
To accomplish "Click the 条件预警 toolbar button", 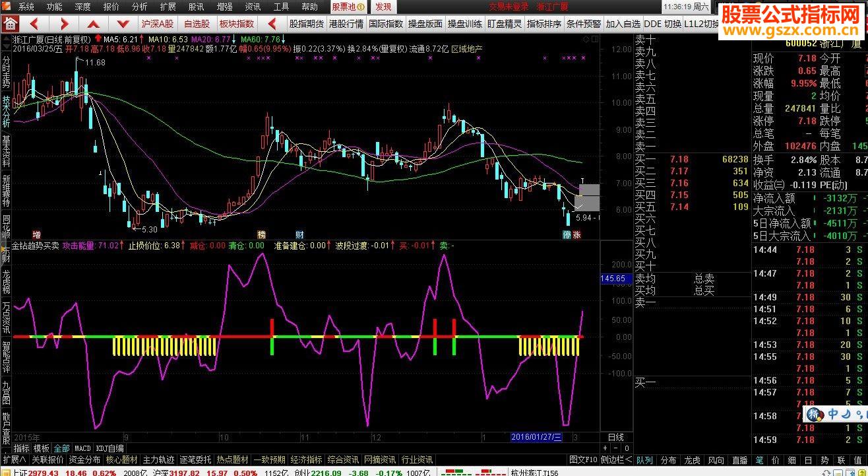I will click(584, 24).
